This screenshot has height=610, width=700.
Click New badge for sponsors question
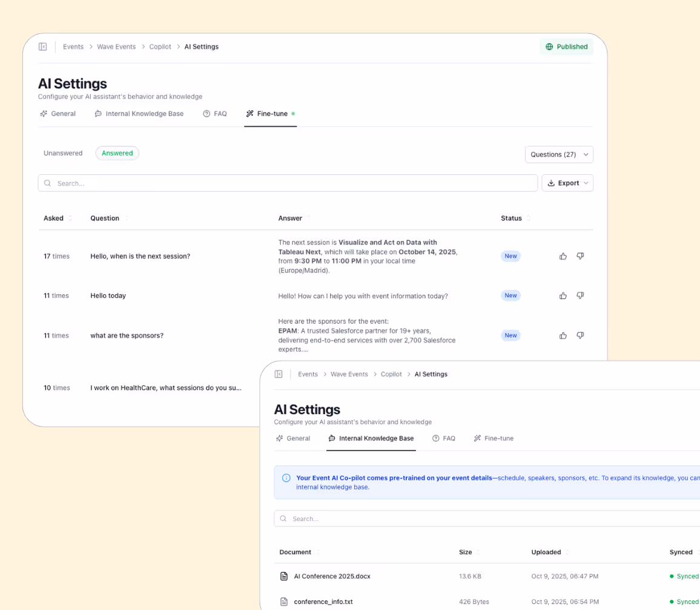pyautogui.click(x=510, y=336)
